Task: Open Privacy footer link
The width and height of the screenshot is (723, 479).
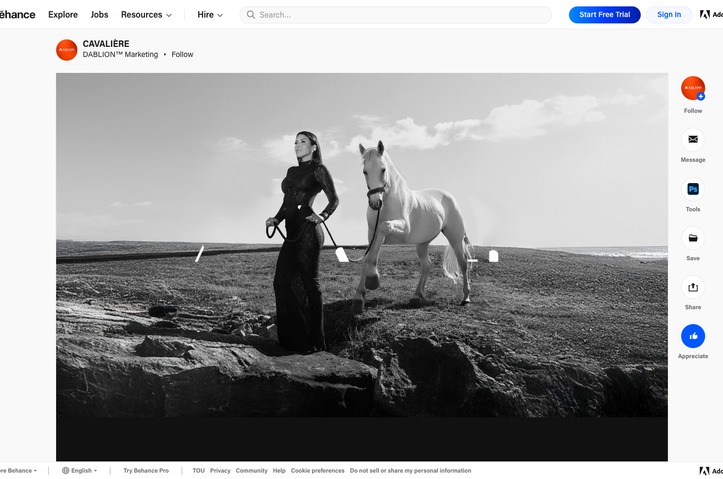Action: [220, 471]
